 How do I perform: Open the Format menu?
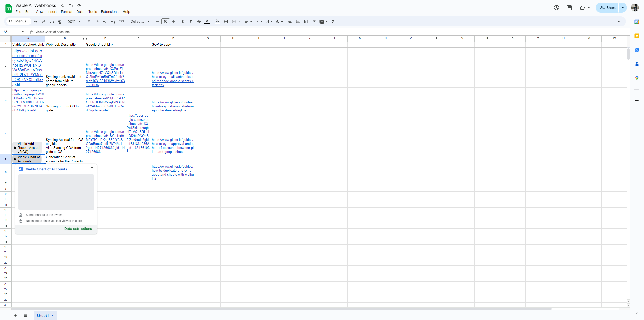(x=67, y=12)
